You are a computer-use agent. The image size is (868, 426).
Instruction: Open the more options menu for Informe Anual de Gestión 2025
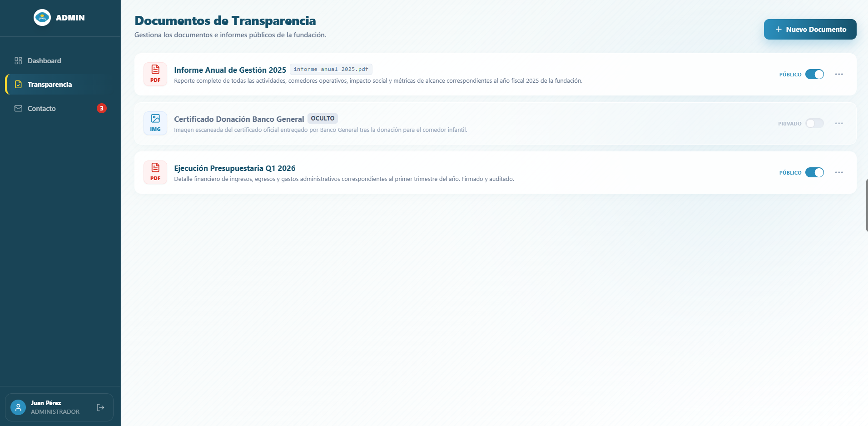tap(839, 74)
